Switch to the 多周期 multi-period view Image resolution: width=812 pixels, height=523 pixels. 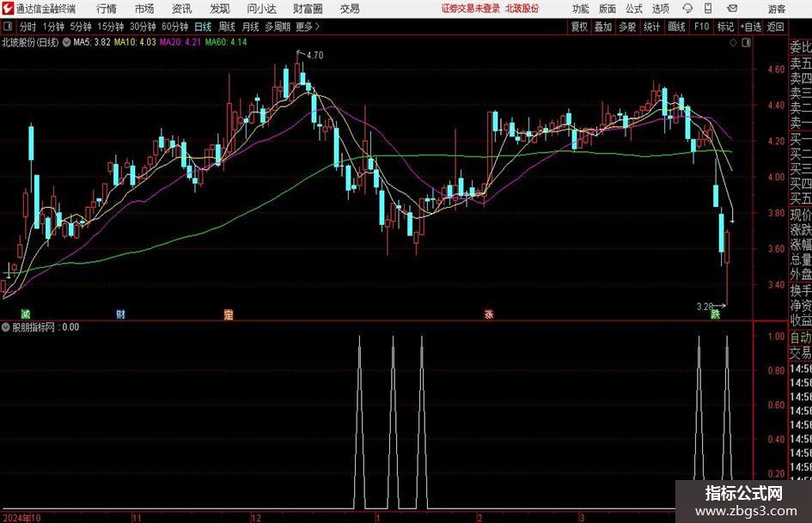coord(278,27)
